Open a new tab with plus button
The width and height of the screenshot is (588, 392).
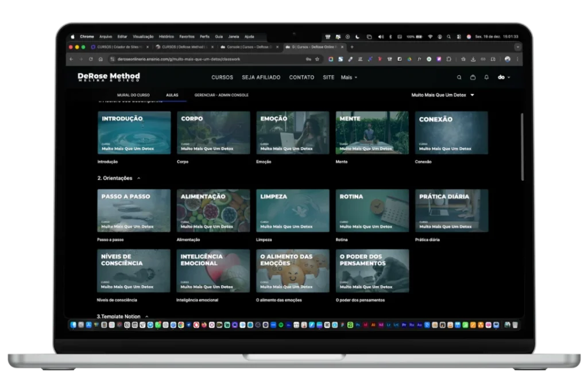352,47
